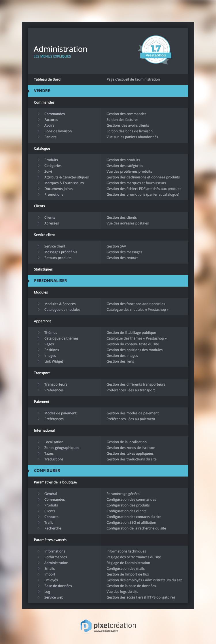The width and height of the screenshot is (216, 644).
Task: Open www.pixelcrea.com link
Action: pos(106,631)
